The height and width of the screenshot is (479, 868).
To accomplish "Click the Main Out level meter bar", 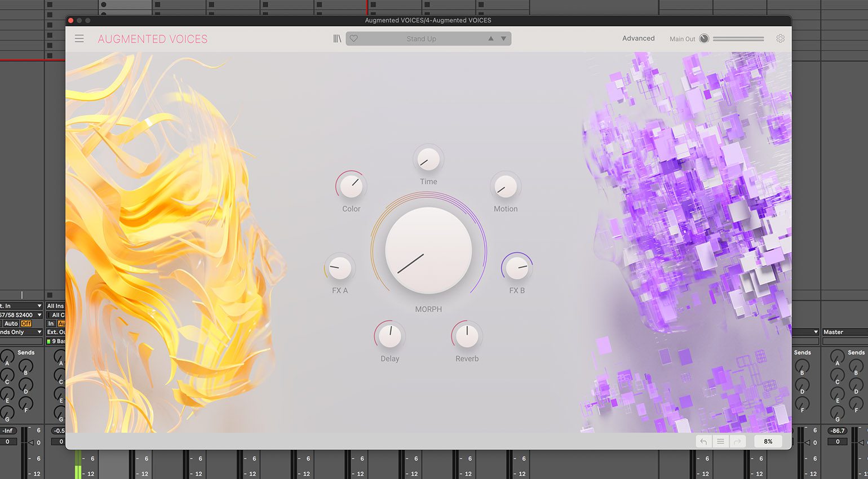I will [x=738, y=39].
